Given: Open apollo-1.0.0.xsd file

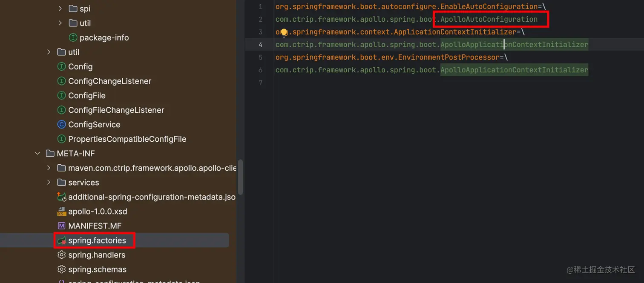Looking at the screenshot, I should pos(98,212).
